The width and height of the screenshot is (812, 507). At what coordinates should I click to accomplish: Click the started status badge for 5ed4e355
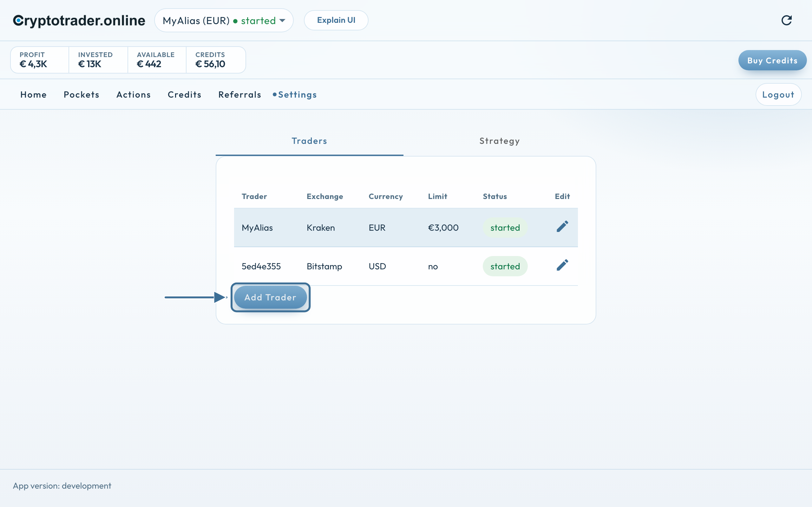coord(505,266)
